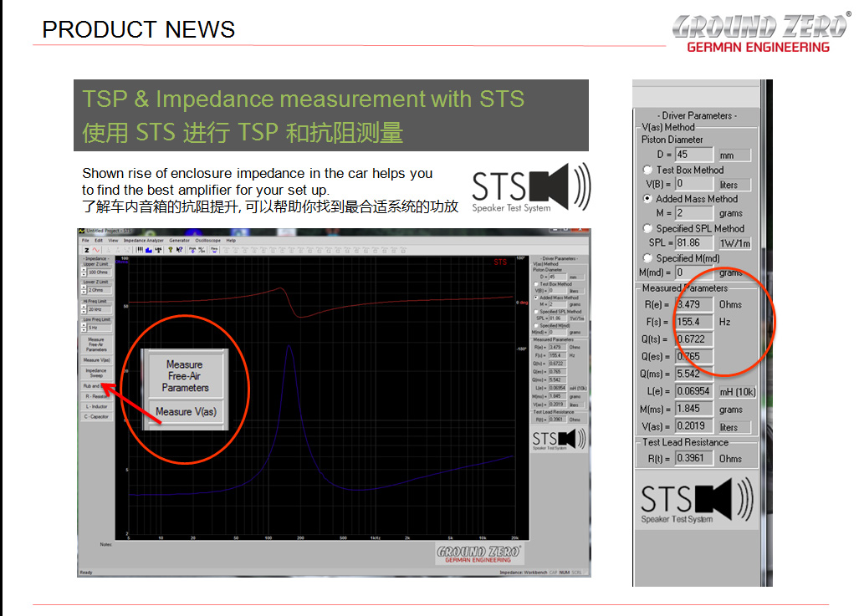This screenshot has height=616, width=859.
Task: Adjust the Hi Freq Limit stepper arrows
Action: [84, 309]
